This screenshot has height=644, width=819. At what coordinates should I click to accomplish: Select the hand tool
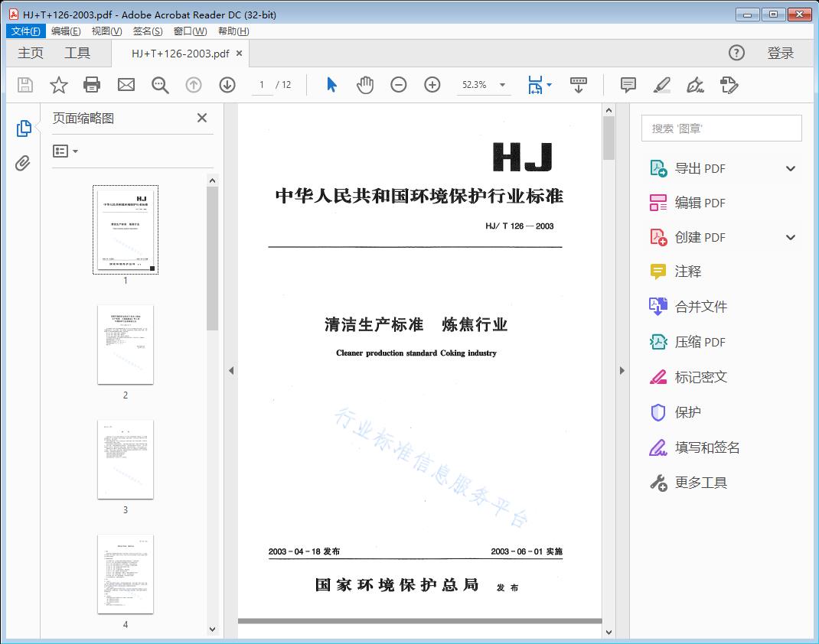pyautogui.click(x=365, y=85)
